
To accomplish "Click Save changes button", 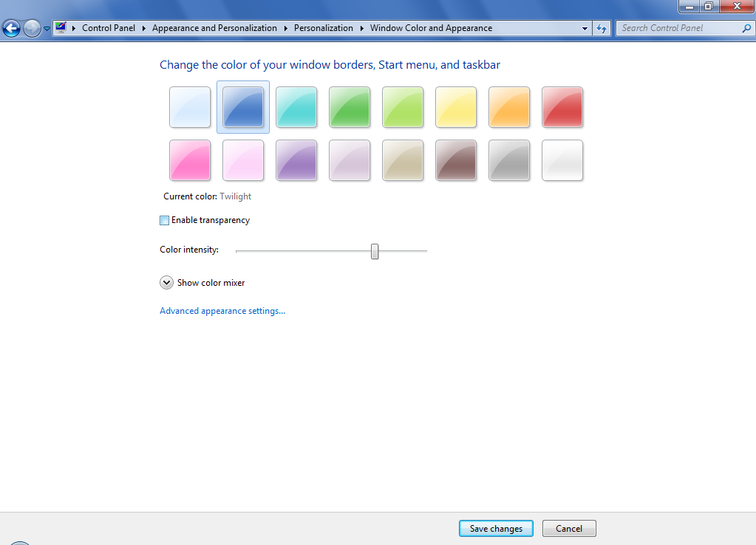I will click(x=496, y=528).
